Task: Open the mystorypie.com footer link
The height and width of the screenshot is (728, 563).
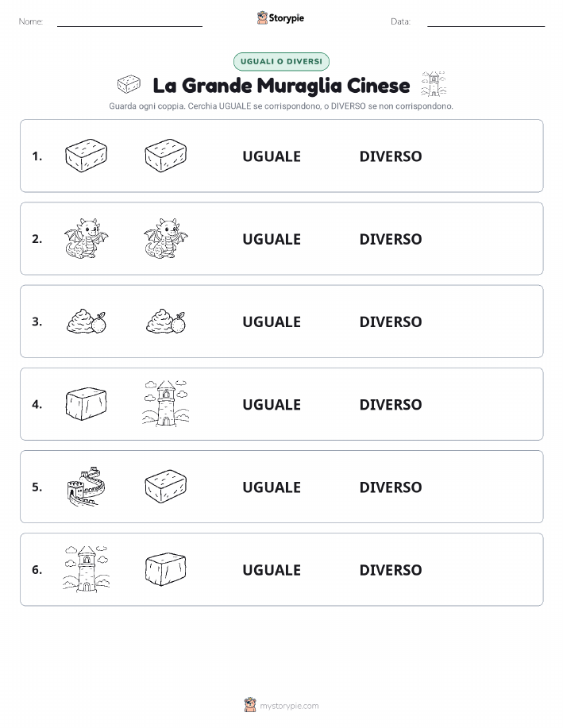Action: tap(289, 706)
